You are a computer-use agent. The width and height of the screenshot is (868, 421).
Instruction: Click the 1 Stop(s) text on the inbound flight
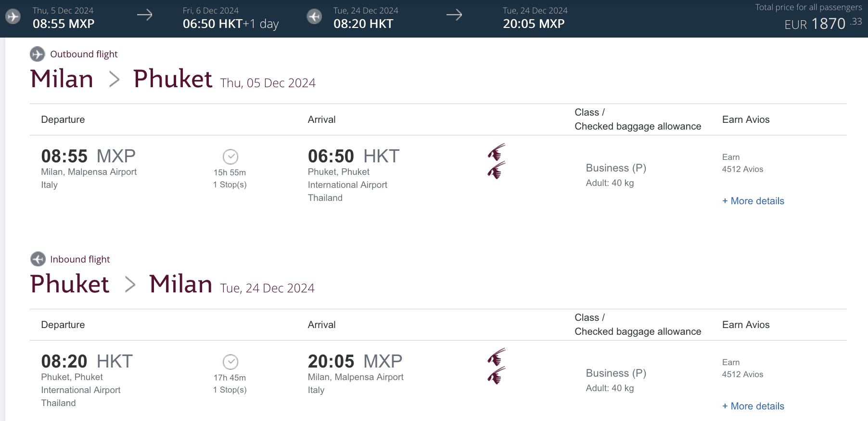pos(230,390)
